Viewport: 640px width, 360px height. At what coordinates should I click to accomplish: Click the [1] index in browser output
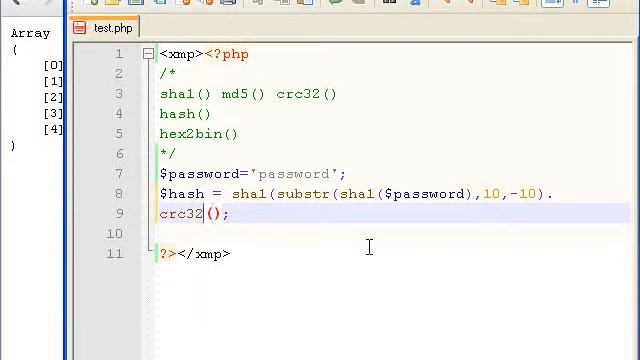click(x=53, y=82)
